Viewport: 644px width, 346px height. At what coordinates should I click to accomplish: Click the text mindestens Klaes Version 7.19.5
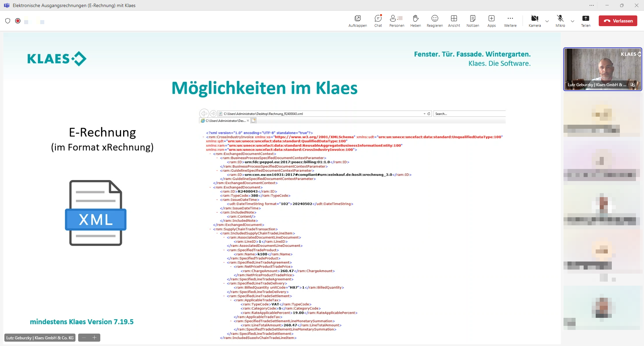coord(82,322)
